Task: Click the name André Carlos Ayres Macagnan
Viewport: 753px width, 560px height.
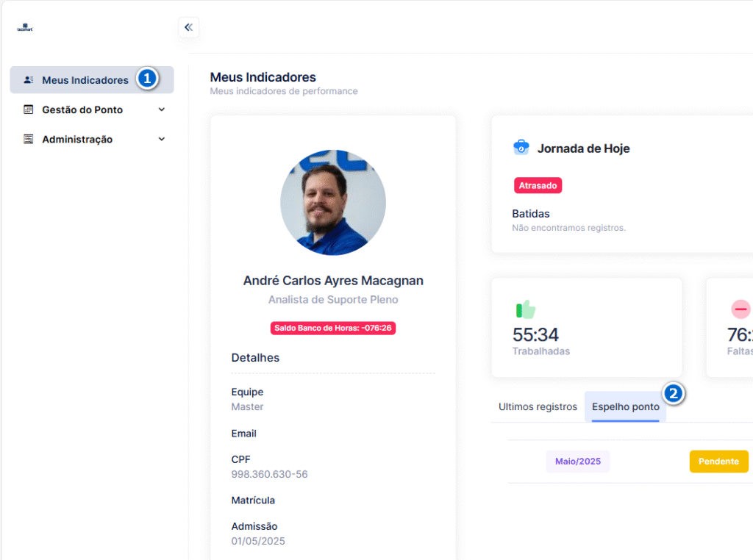Action: click(333, 281)
